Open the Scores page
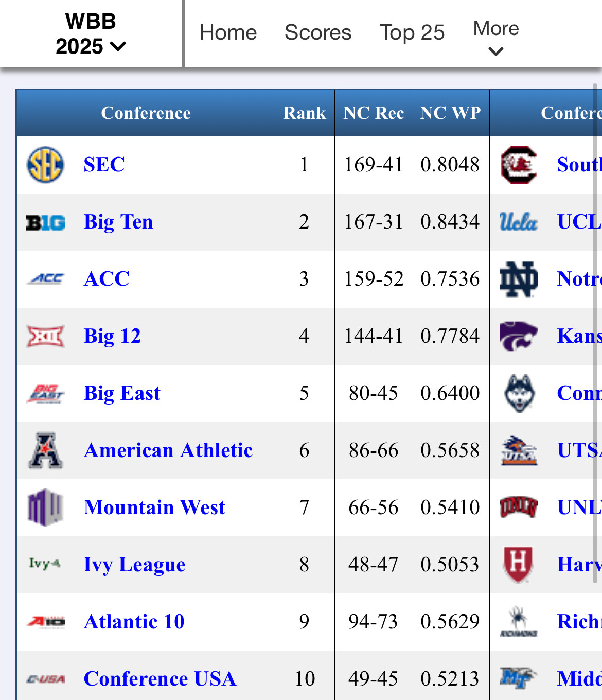The width and height of the screenshot is (602, 700). (318, 32)
